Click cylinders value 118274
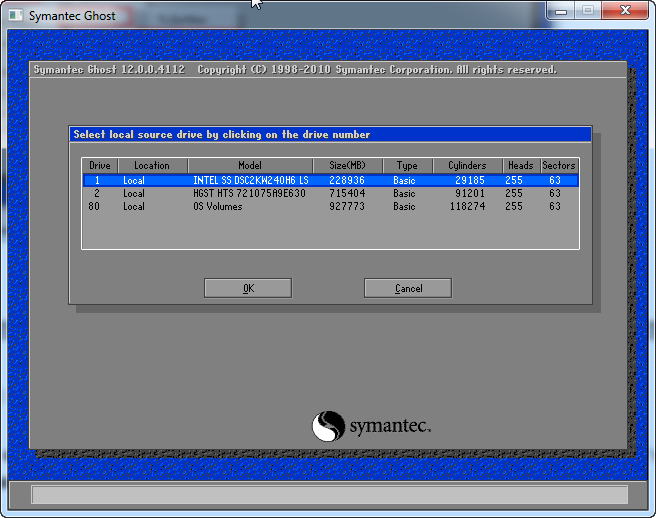 467,206
